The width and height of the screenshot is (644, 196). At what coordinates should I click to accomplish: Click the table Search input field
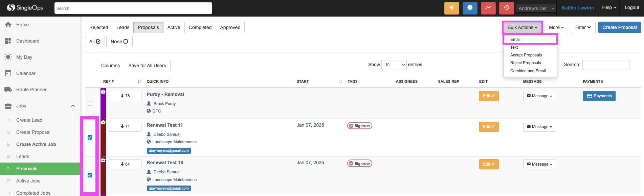point(605,65)
